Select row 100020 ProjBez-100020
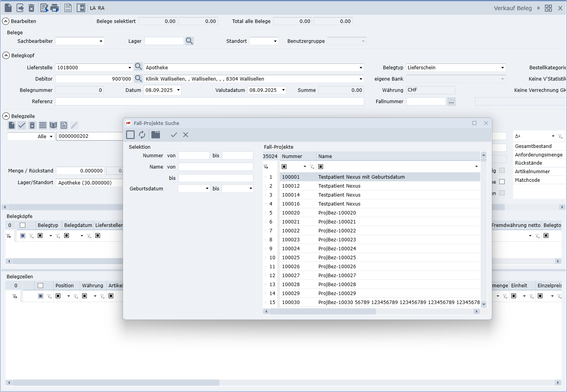567x392 pixels. (337, 213)
